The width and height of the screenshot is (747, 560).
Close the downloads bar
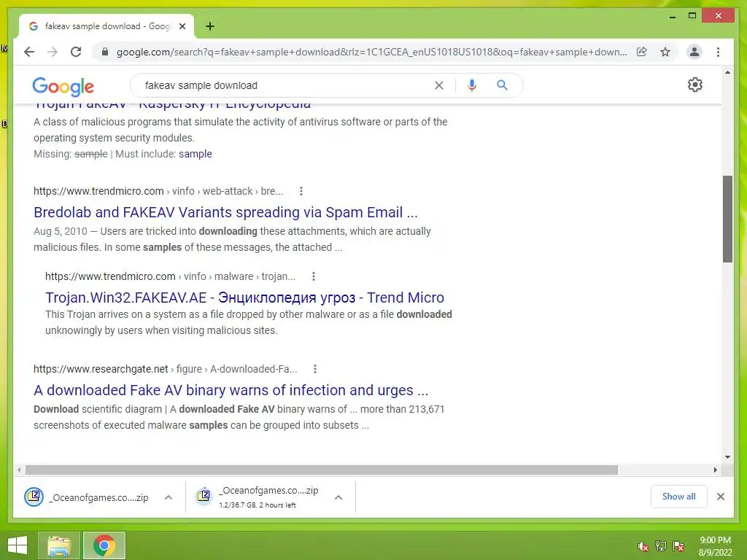(x=720, y=497)
